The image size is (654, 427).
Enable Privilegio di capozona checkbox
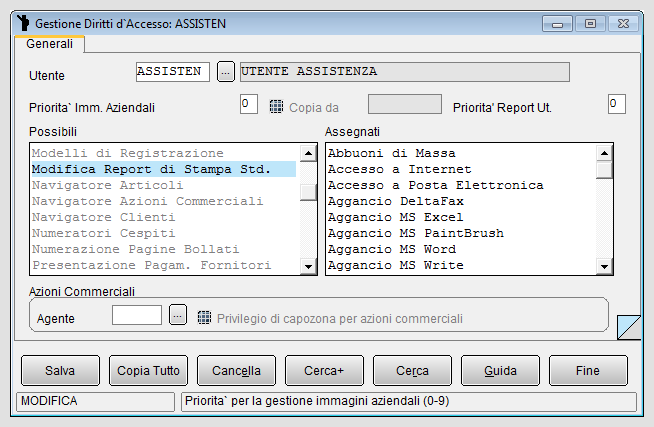(204, 318)
